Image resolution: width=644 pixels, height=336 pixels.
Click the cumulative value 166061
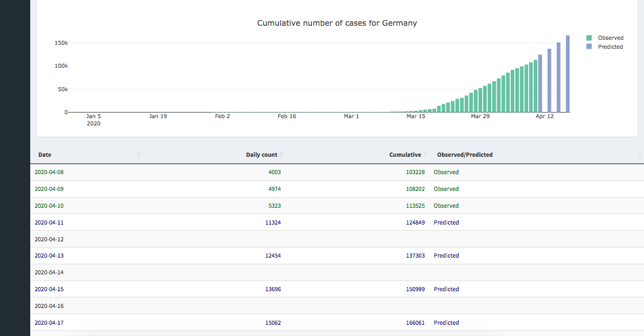pyautogui.click(x=415, y=323)
